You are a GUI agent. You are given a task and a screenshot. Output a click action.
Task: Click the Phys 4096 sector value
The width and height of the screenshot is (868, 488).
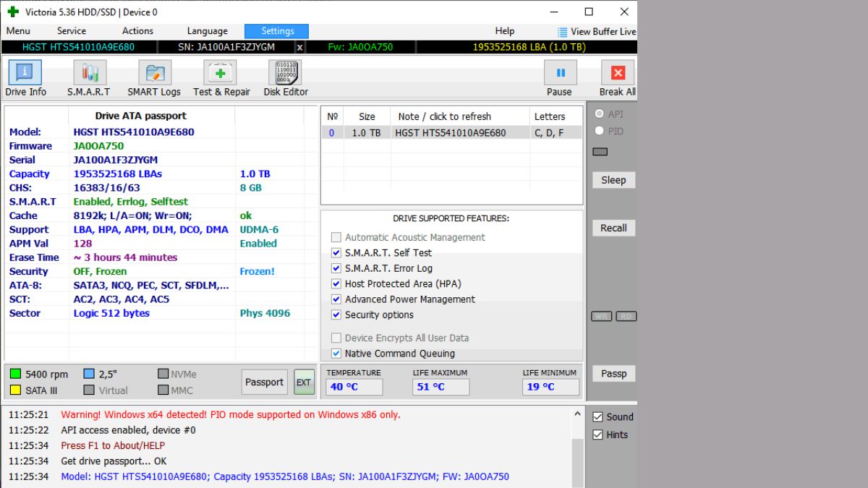pos(265,313)
